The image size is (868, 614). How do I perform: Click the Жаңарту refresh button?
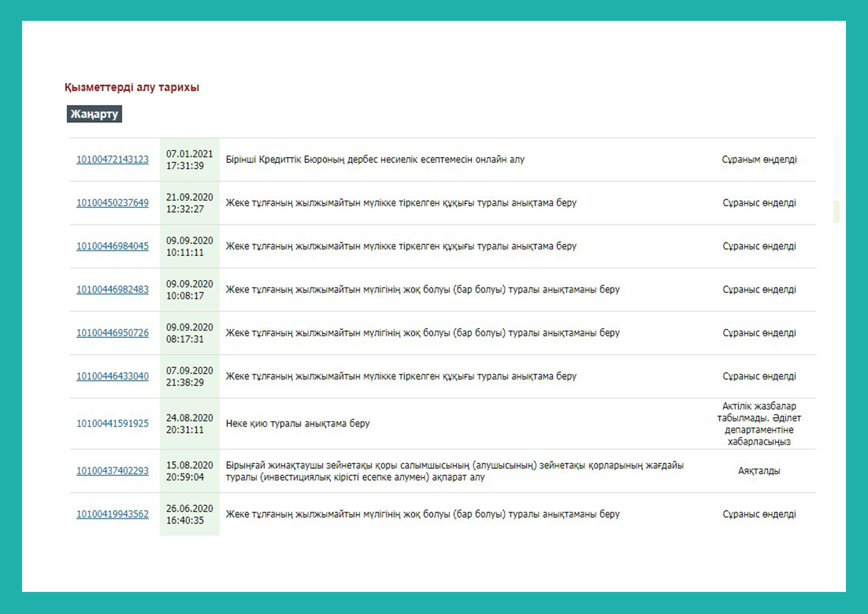(94, 114)
